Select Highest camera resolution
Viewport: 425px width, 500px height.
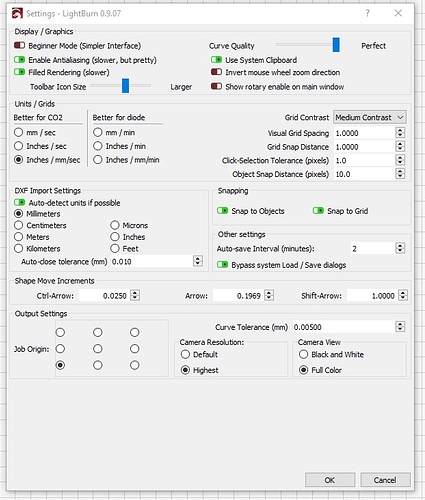tap(185, 370)
